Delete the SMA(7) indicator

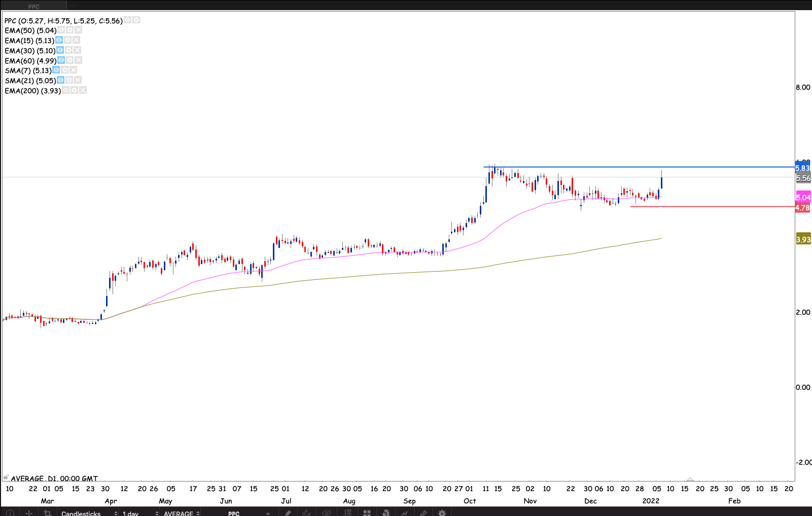74,70
